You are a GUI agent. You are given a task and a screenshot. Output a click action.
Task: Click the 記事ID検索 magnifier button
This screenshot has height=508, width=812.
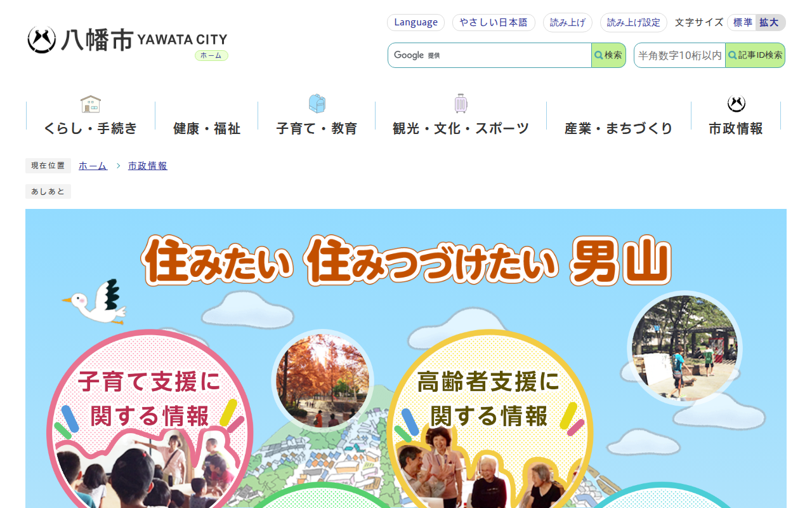(x=755, y=55)
